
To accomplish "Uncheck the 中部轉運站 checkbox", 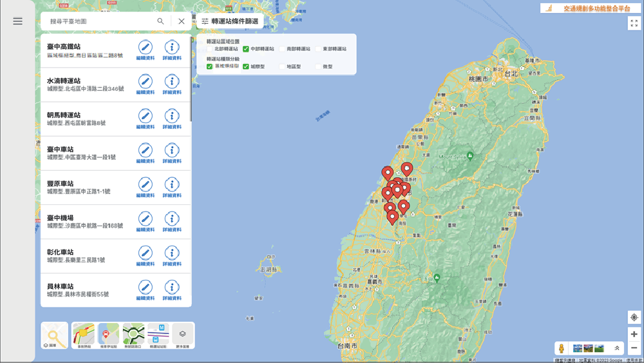I will click(x=245, y=49).
